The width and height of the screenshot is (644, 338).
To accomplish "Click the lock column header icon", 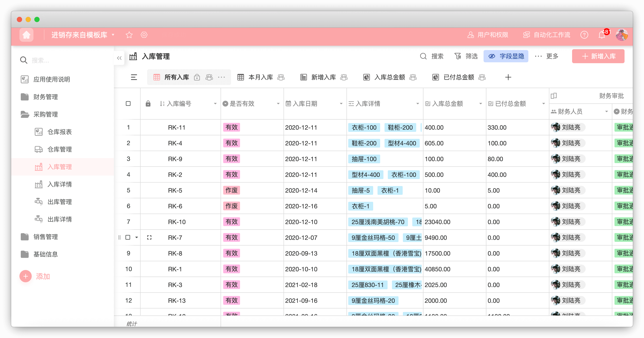I will point(148,103).
